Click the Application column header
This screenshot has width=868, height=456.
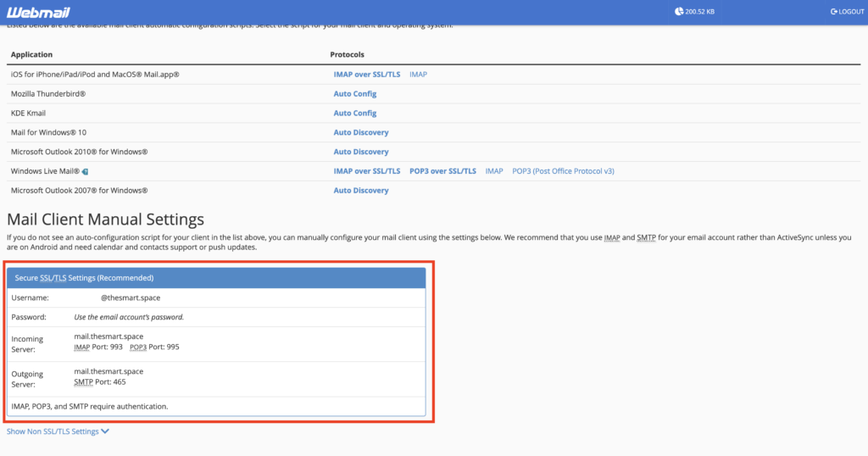31,55
